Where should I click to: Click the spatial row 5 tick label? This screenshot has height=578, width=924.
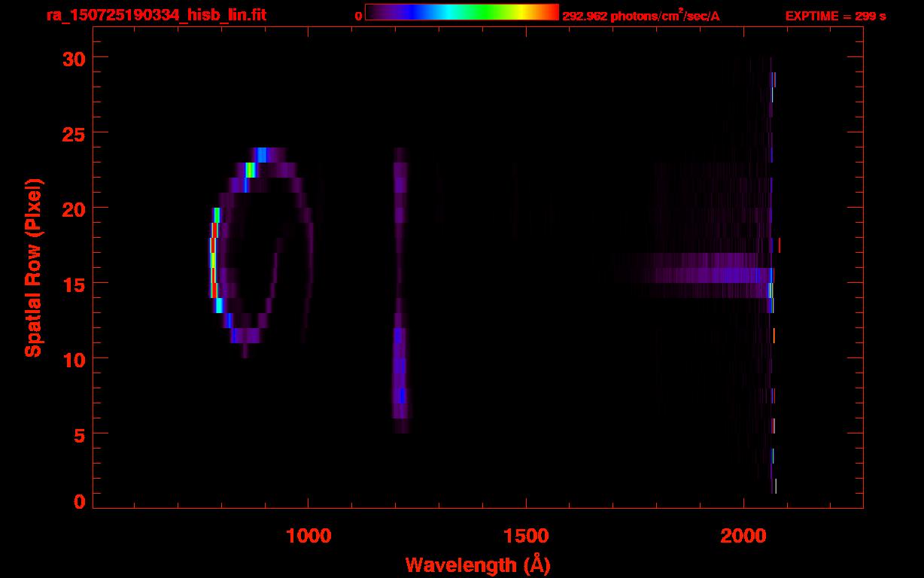point(79,434)
